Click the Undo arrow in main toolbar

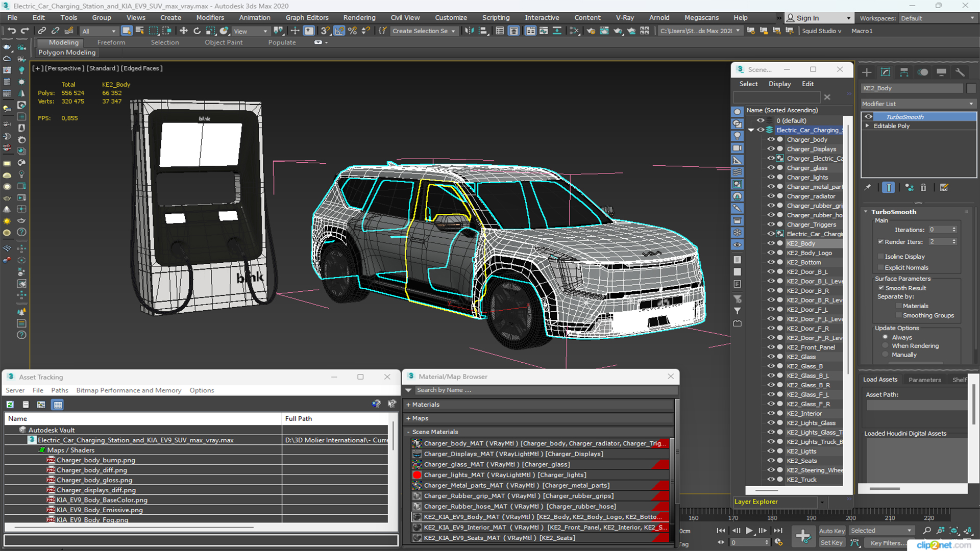(11, 31)
